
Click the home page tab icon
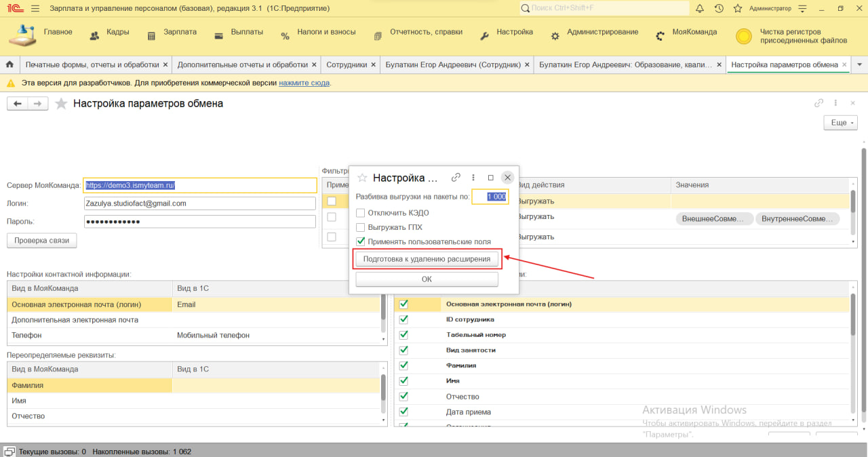tap(9, 64)
